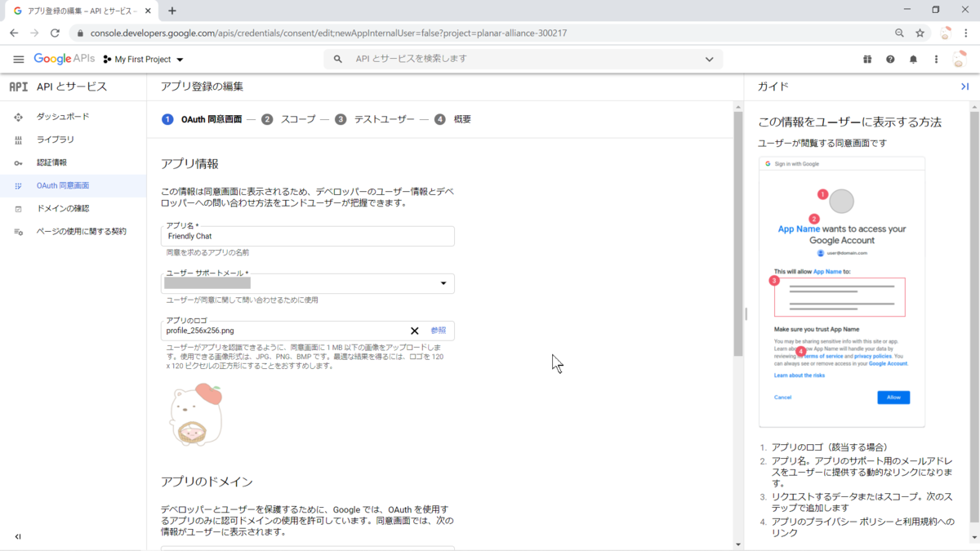Viewport: 980px width, 551px height.
Task: Open the notifications bell
Action: click(x=913, y=59)
